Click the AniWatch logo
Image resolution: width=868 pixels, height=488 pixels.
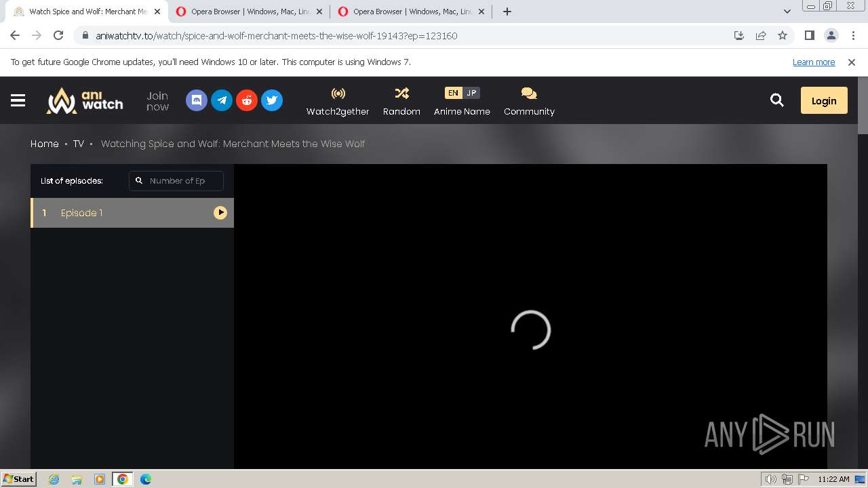[x=85, y=100]
